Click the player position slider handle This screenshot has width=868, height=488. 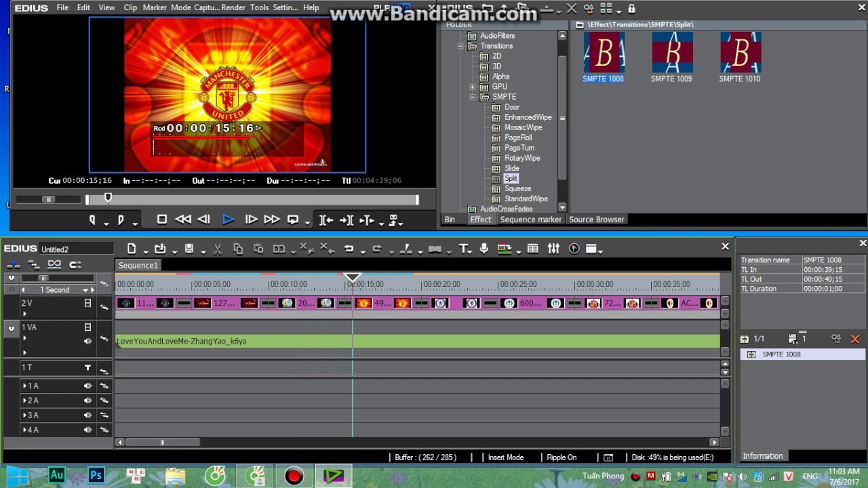[108, 198]
